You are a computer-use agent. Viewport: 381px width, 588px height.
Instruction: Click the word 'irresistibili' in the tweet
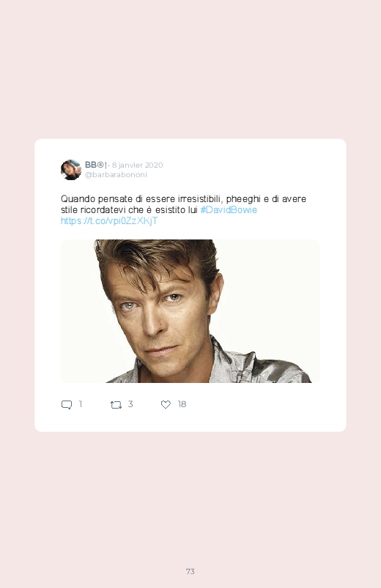tap(200, 198)
